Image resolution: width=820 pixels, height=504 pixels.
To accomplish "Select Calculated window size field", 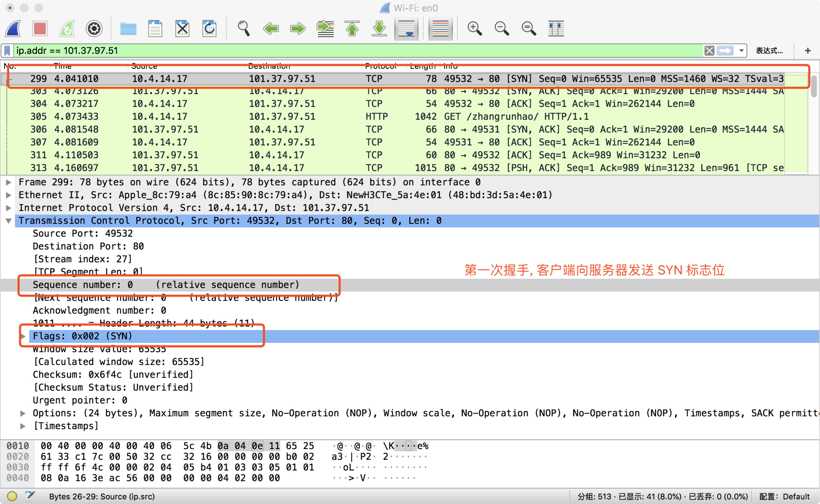I will point(119,362).
